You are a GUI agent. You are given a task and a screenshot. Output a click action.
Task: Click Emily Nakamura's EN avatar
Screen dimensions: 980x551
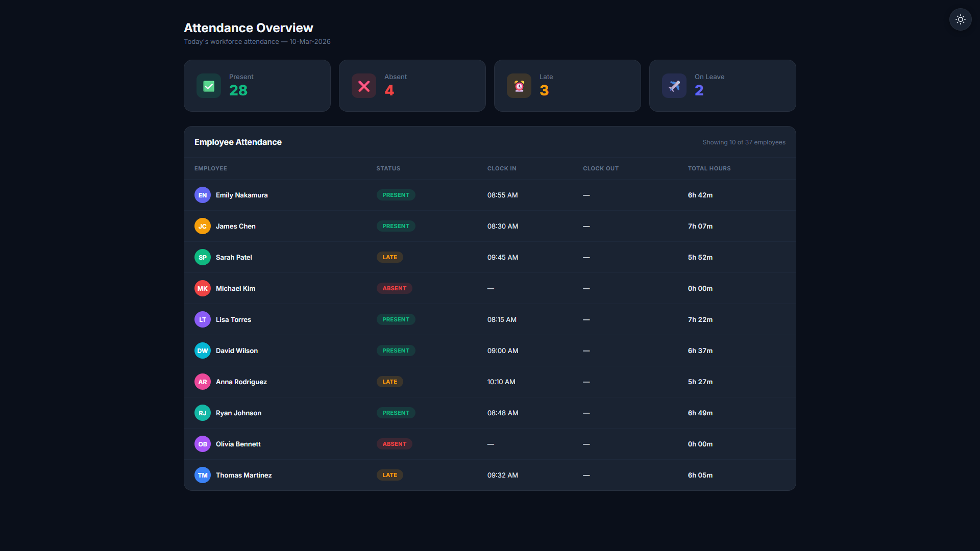203,195
